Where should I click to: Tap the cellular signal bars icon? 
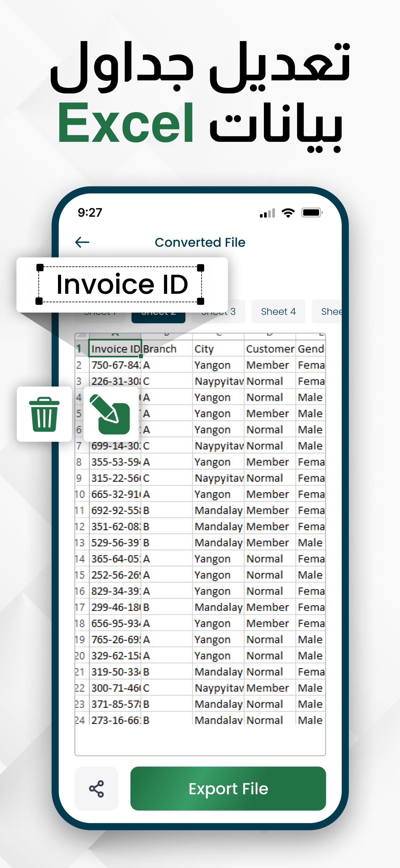267,213
